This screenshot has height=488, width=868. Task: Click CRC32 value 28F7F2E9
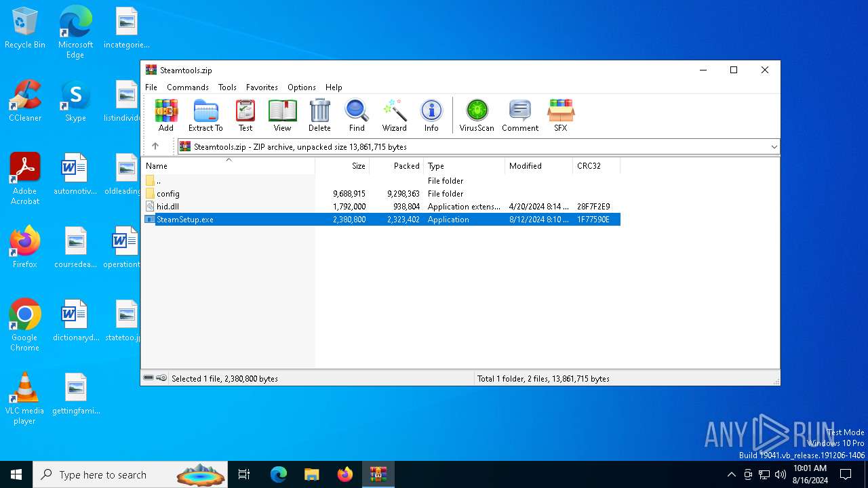tap(593, 207)
